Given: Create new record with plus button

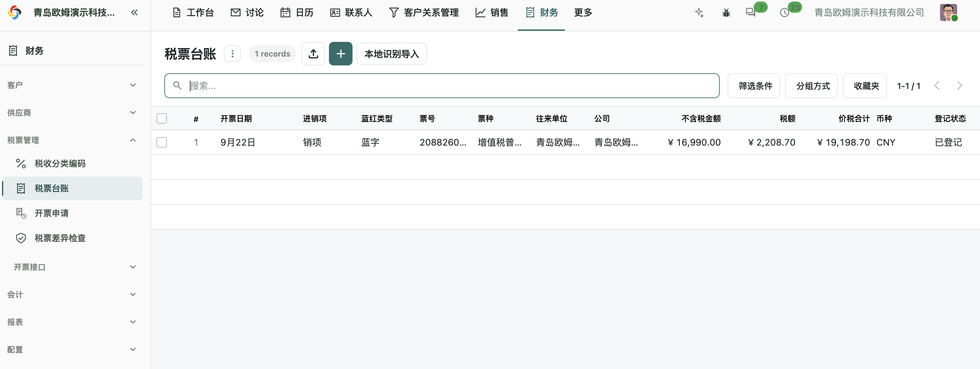Looking at the screenshot, I should (340, 54).
